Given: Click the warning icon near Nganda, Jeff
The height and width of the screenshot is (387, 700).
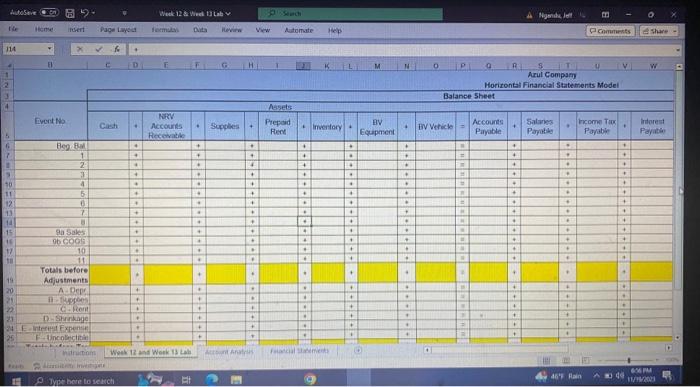Looking at the screenshot, I should point(530,14).
